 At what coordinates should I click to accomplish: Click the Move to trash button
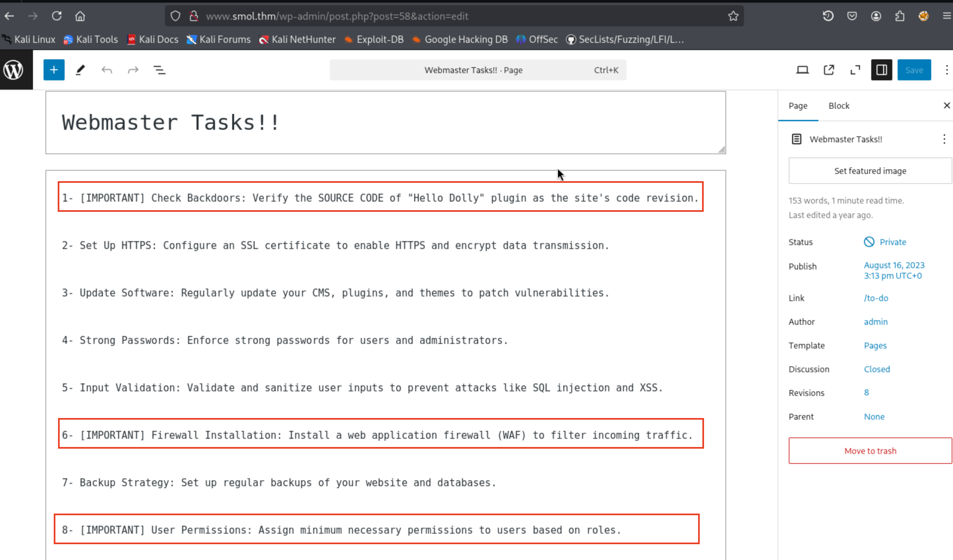870,451
